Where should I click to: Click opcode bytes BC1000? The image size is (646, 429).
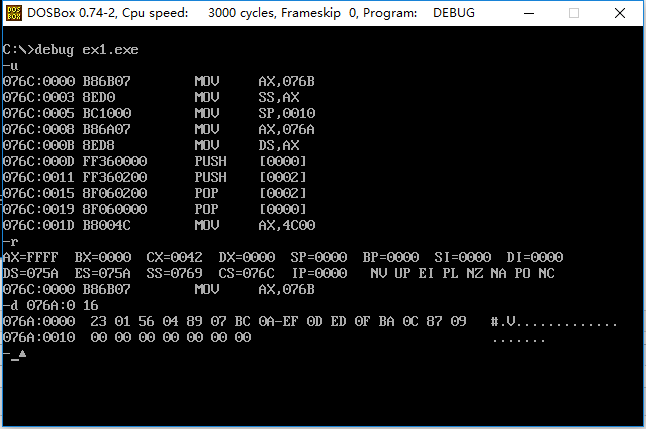click(x=107, y=113)
